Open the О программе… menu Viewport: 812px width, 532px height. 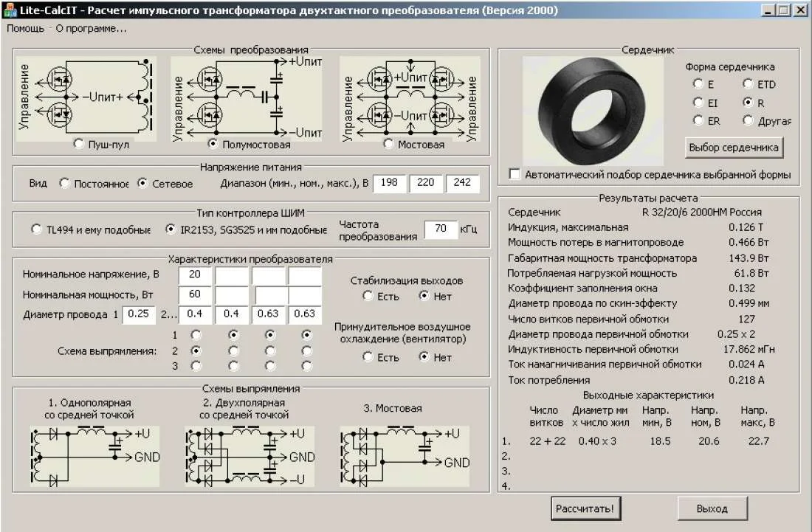point(91,29)
